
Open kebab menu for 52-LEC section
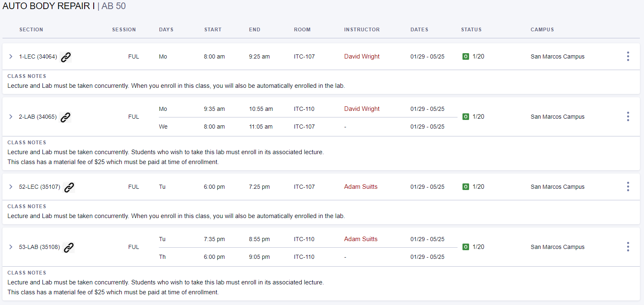point(627,187)
